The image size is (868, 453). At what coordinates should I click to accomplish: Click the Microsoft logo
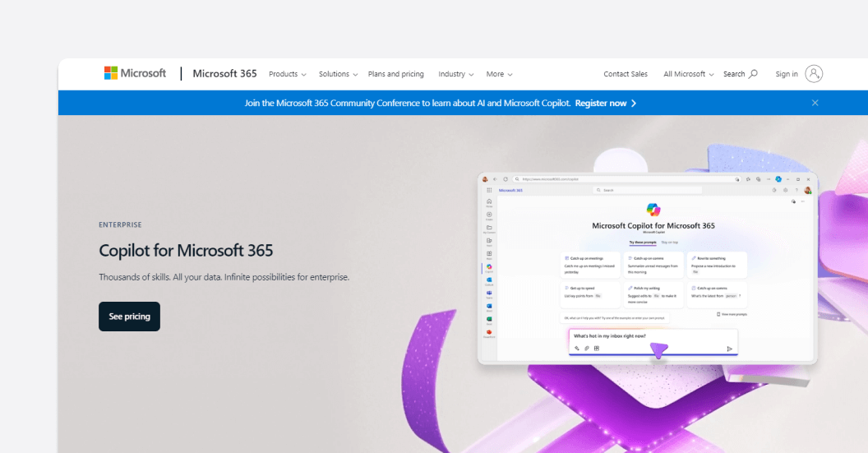click(135, 73)
